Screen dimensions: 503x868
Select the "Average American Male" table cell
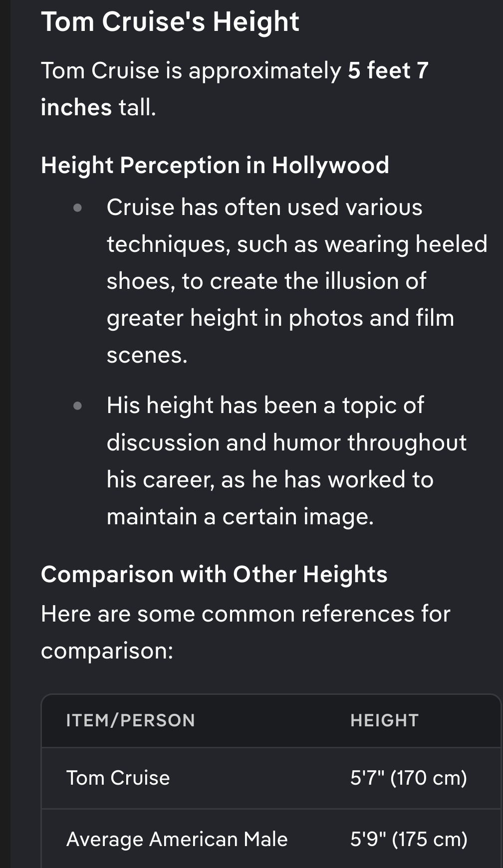click(x=177, y=840)
